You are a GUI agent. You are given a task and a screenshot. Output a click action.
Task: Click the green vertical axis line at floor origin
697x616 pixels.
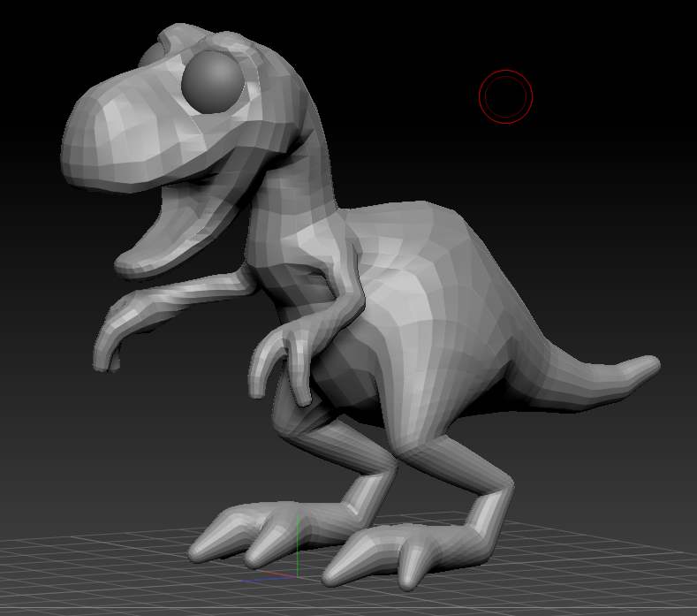pos(298,545)
